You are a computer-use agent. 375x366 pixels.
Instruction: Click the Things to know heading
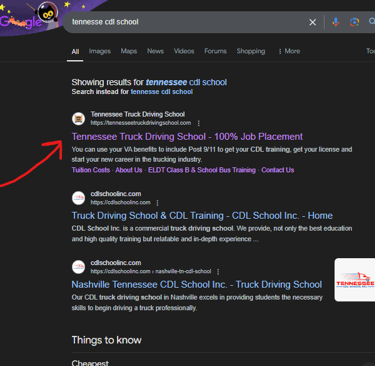click(x=107, y=340)
